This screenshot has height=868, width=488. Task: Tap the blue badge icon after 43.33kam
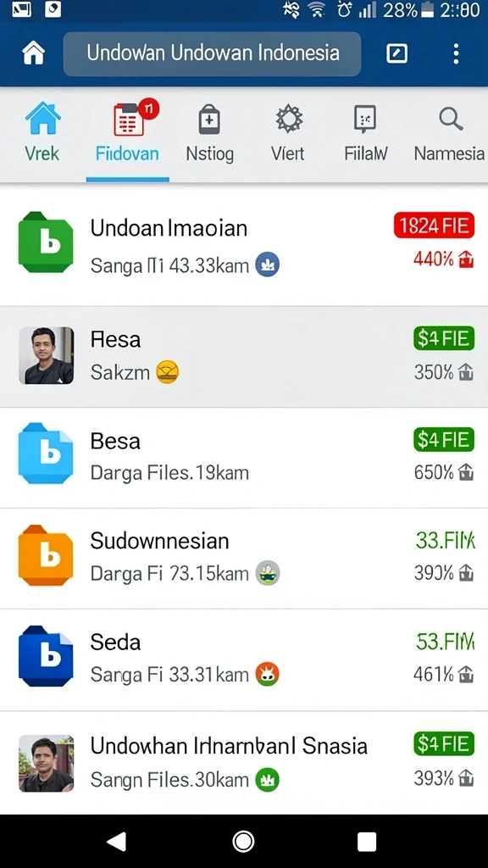click(267, 265)
